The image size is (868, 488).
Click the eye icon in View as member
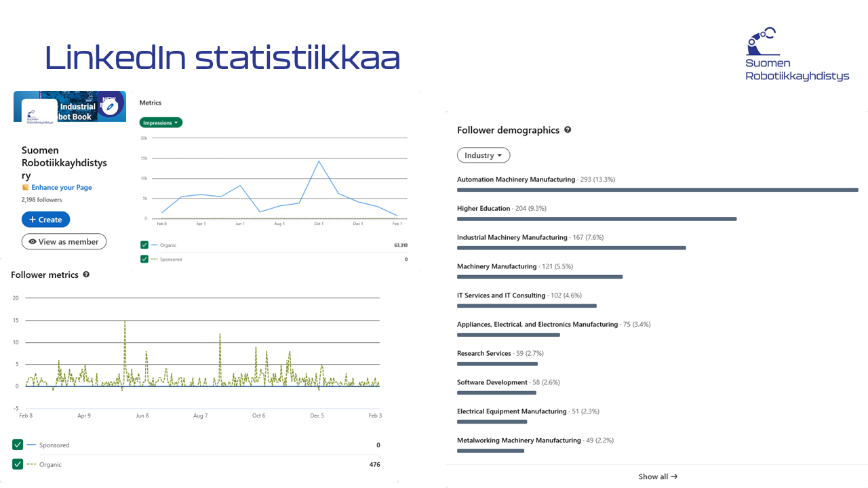point(32,242)
